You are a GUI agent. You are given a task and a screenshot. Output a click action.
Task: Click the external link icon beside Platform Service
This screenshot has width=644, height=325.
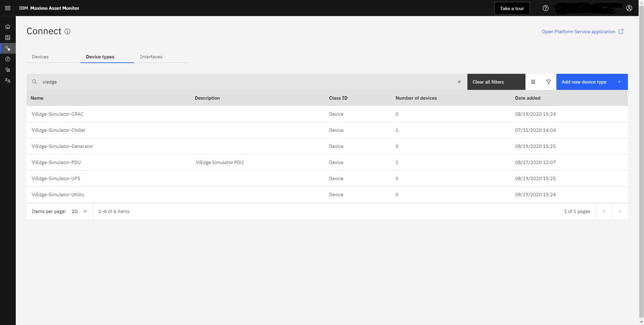coord(621,32)
